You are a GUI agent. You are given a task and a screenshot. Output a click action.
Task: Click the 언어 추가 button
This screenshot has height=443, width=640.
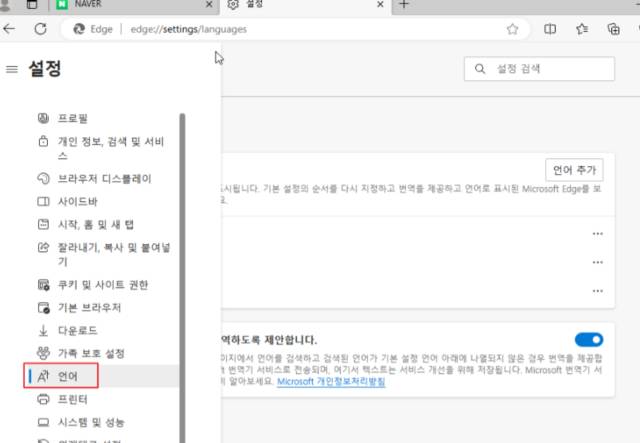tap(574, 170)
